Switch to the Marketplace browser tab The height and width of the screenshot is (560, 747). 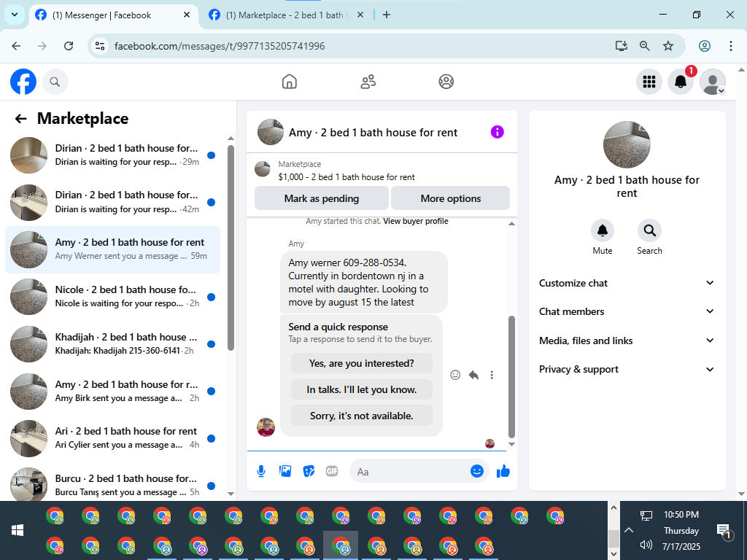coord(286,15)
